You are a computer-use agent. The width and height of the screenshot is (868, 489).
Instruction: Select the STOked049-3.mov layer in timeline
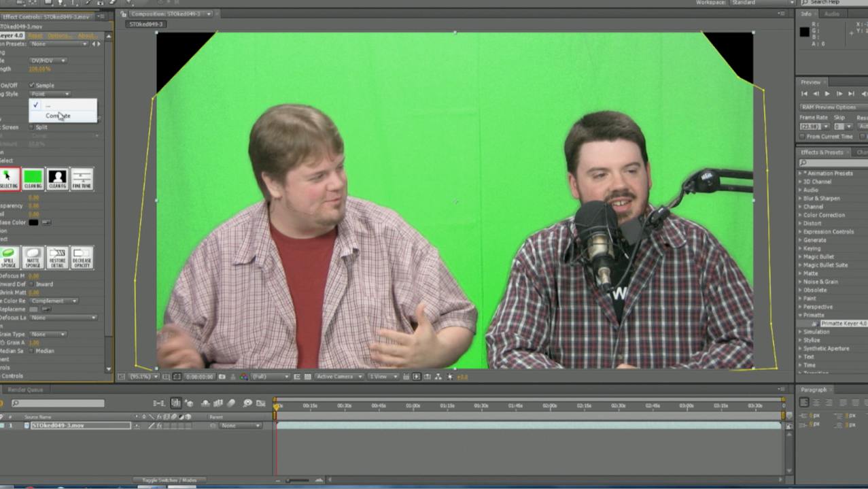click(x=81, y=426)
